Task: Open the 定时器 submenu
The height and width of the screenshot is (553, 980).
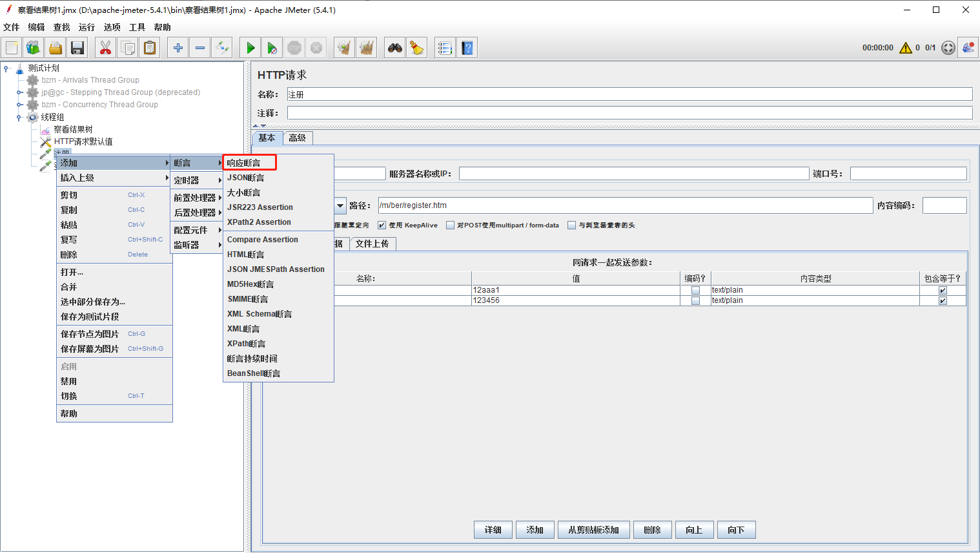Action: 197,180
